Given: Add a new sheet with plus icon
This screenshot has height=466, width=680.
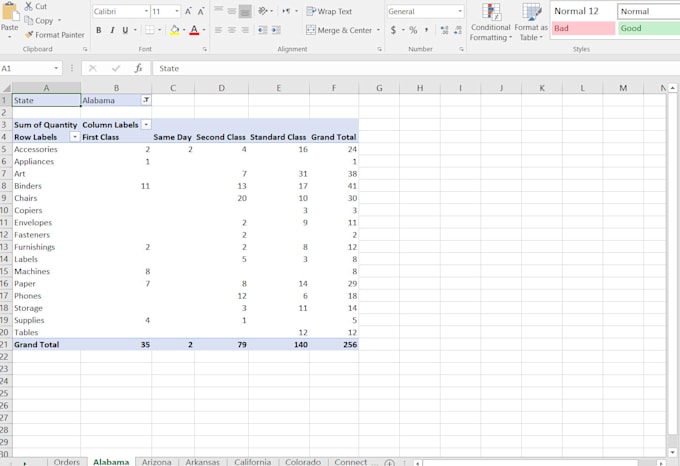Looking at the screenshot, I should click(389, 463).
